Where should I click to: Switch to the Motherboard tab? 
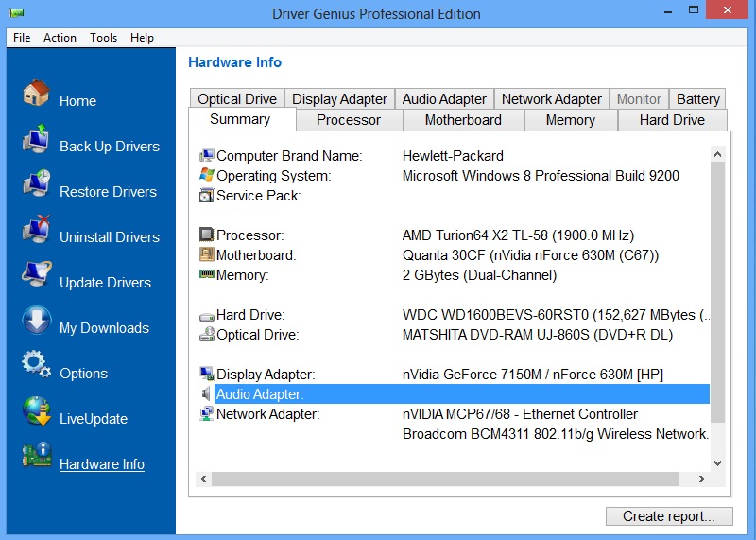click(x=463, y=120)
